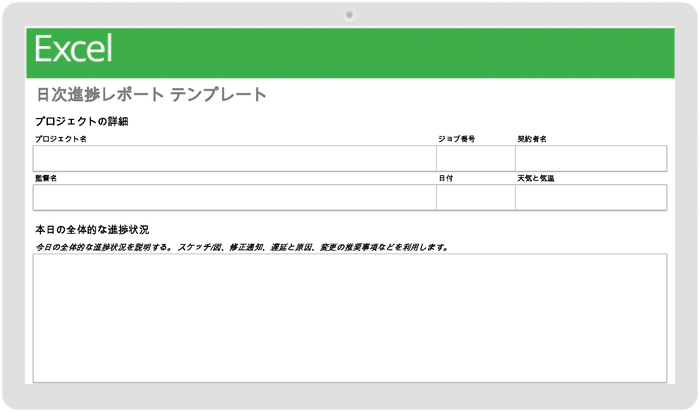Click the 監督名 input field
700x412 pixels.
(234, 197)
